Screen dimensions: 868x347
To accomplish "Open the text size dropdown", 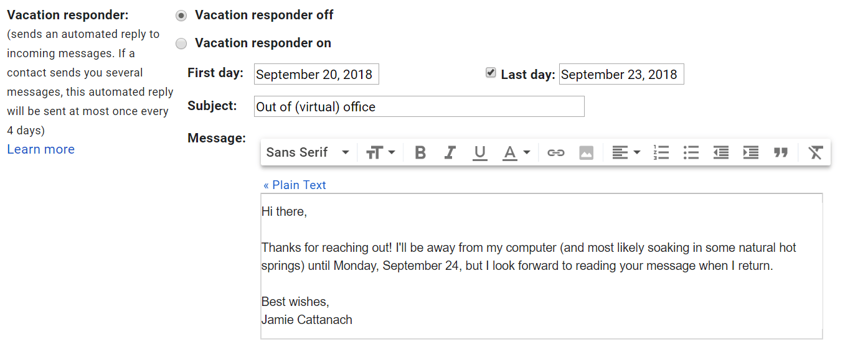I will coord(380,152).
